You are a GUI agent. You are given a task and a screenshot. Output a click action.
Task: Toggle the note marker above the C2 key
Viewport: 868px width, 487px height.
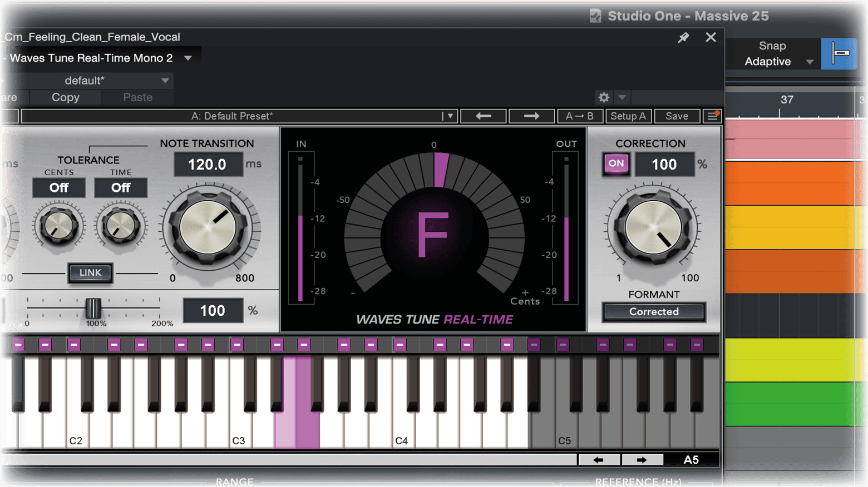(x=74, y=345)
